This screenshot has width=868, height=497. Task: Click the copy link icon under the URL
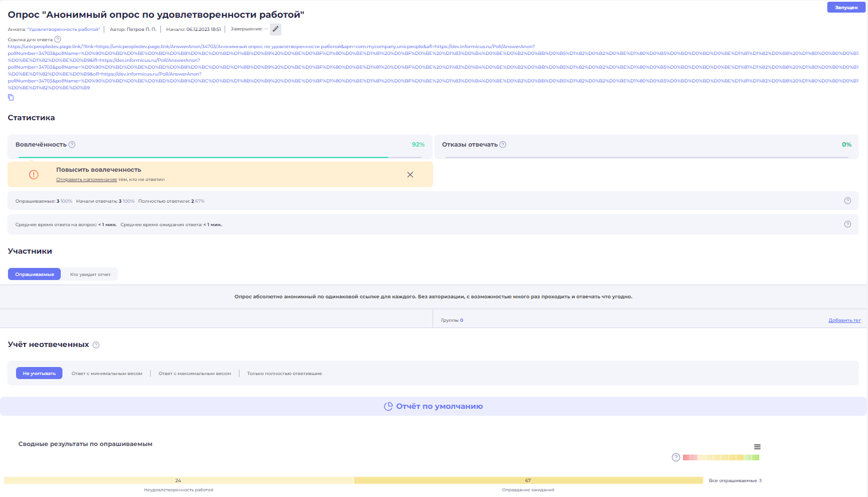point(11,97)
